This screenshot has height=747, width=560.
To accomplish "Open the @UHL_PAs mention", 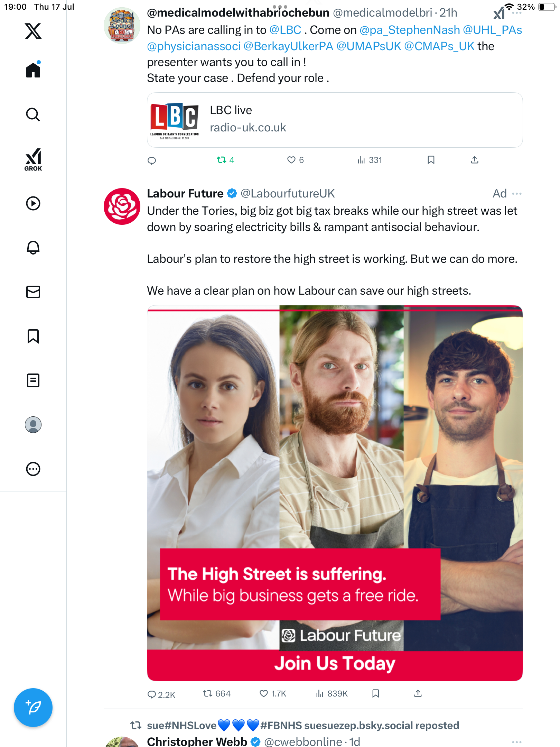I will tap(492, 30).
